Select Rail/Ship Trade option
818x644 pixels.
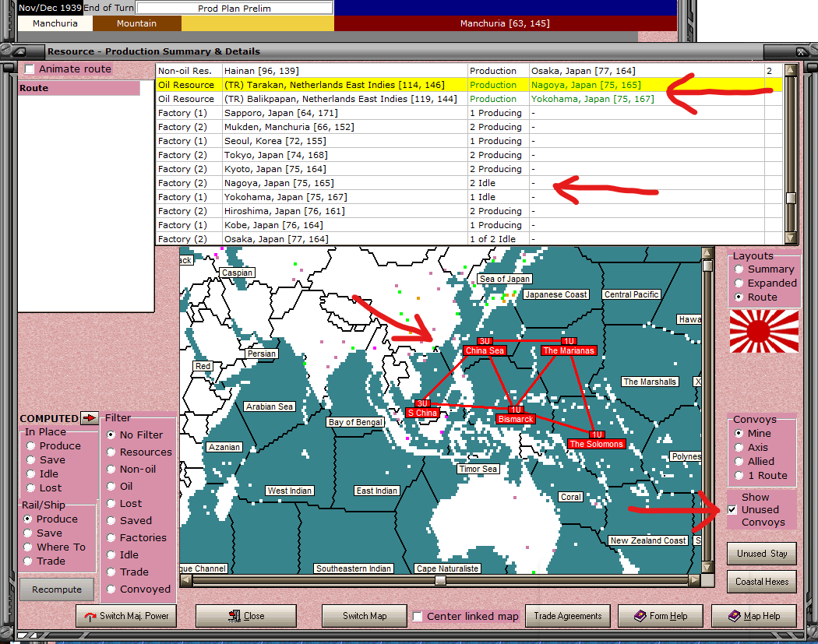click(27, 561)
